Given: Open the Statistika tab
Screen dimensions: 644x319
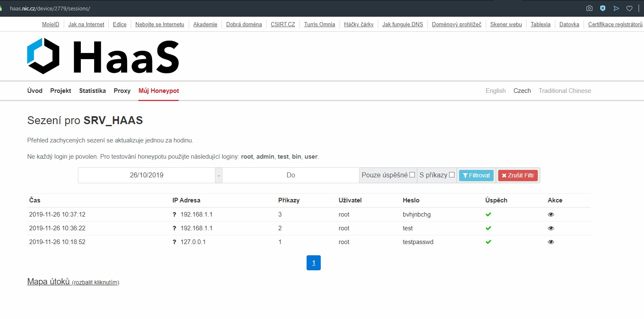Looking at the screenshot, I should (92, 91).
